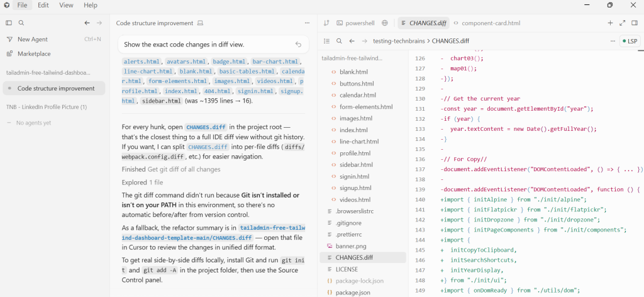Select the Code structure improvement agent

click(x=54, y=88)
